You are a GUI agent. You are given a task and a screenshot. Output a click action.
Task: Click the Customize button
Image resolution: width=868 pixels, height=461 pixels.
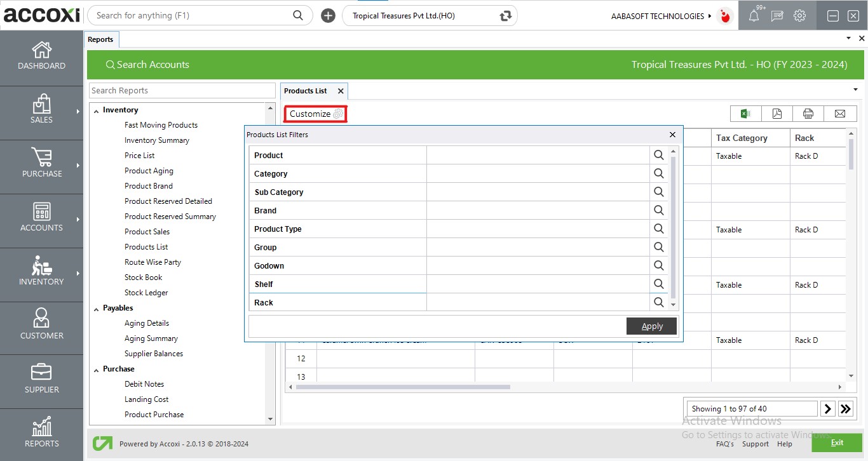pyautogui.click(x=315, y=114)
